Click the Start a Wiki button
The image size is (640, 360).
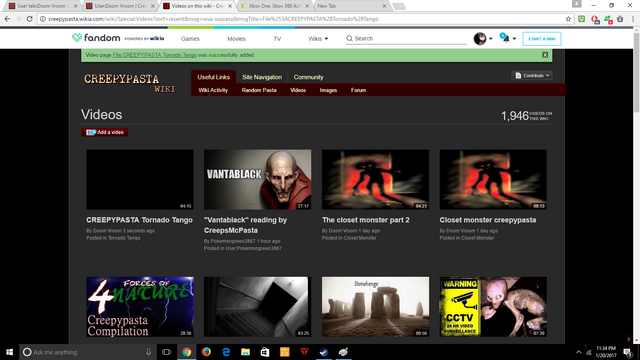(x=542, y=39)
